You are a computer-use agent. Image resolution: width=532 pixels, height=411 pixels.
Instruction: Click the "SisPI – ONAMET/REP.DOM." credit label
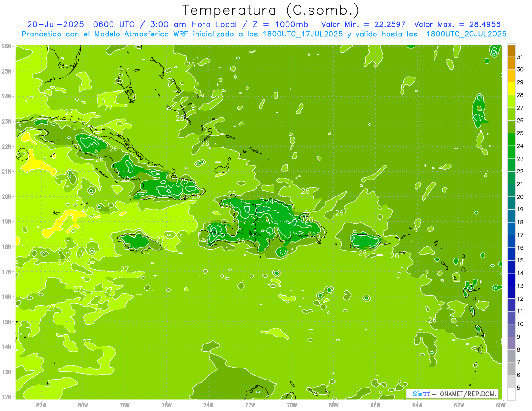452,394
